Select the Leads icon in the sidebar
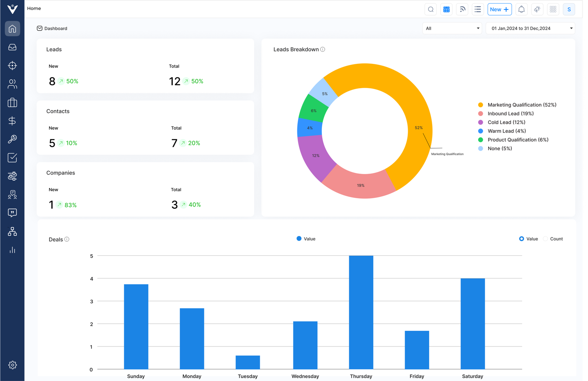 click(x=12, y=65)
